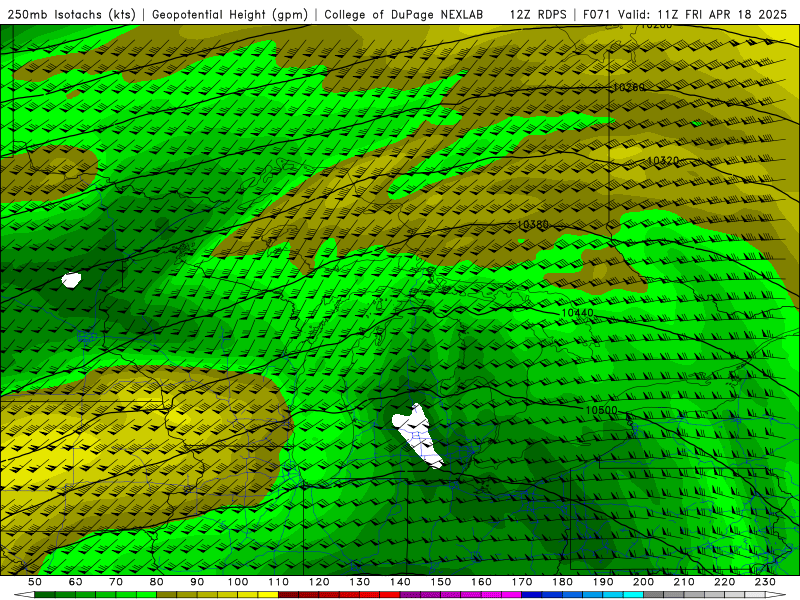
Task: Click the '250mb Isotachs (kts)' title text
Action: click(72, 15)
